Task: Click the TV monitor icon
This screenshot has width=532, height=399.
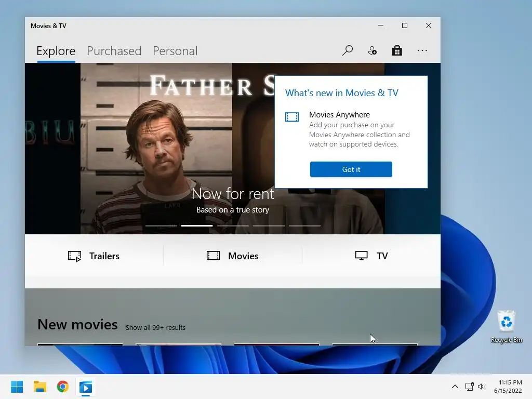Action: pyautogui.click(x=362, y=256)
